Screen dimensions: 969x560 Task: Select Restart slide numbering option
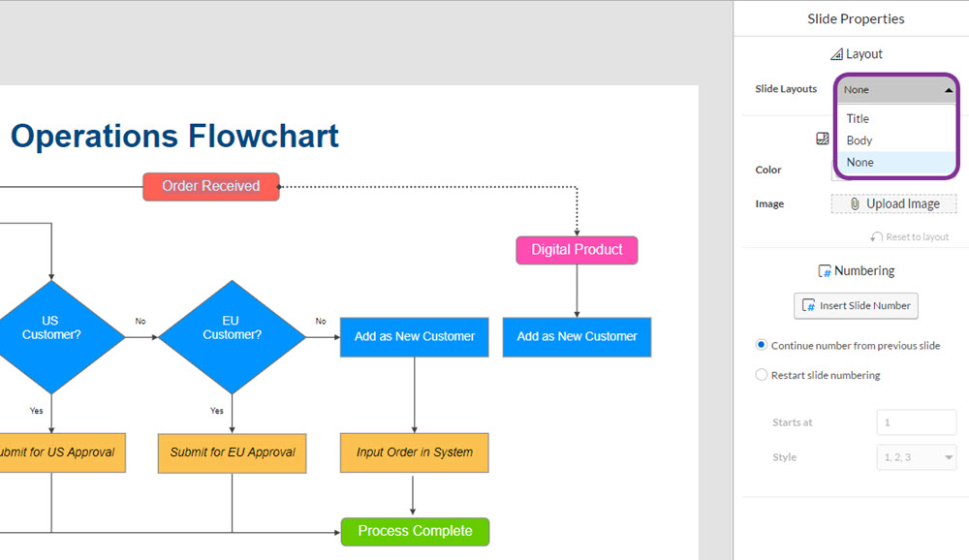coord(762,375)
